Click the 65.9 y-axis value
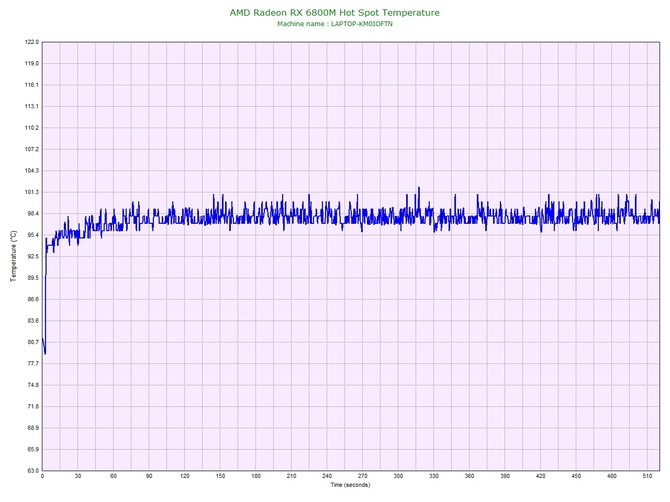Viewport: 670px width, 502px height. tap(33, 449)
